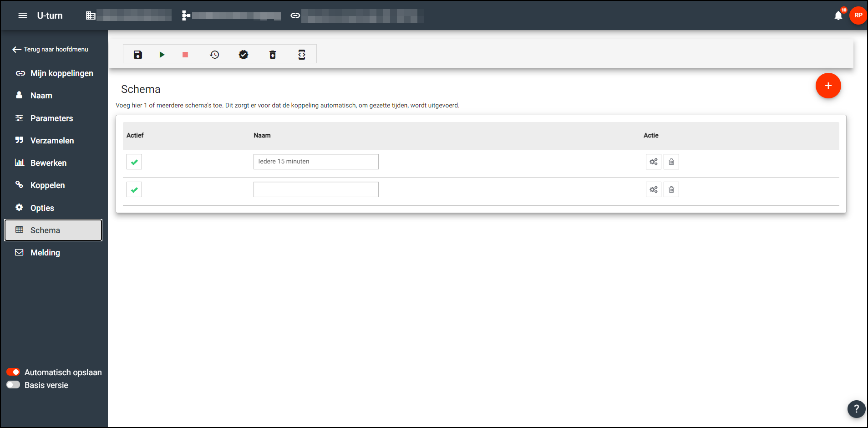Image resolution: width=868 pixels, height=428 pixels.
Task: Click 'Terug naar hoofdmenu' link
Action: (51, 49)
